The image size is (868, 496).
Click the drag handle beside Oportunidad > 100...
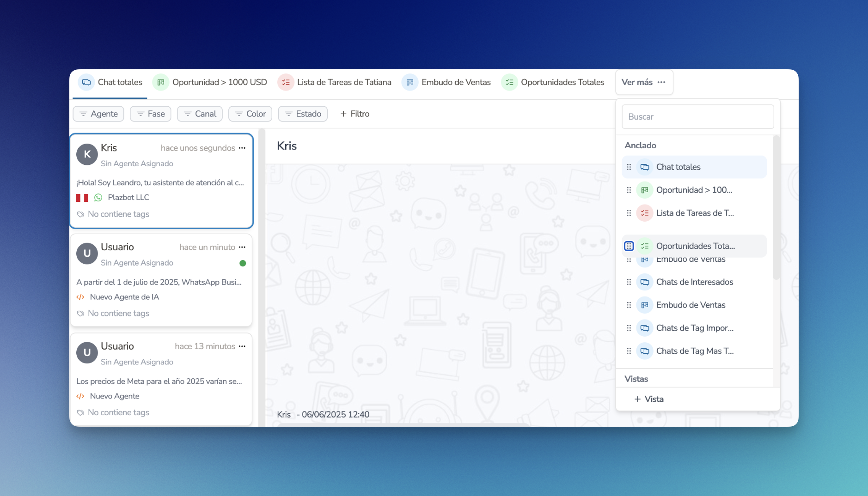point(629,190)
